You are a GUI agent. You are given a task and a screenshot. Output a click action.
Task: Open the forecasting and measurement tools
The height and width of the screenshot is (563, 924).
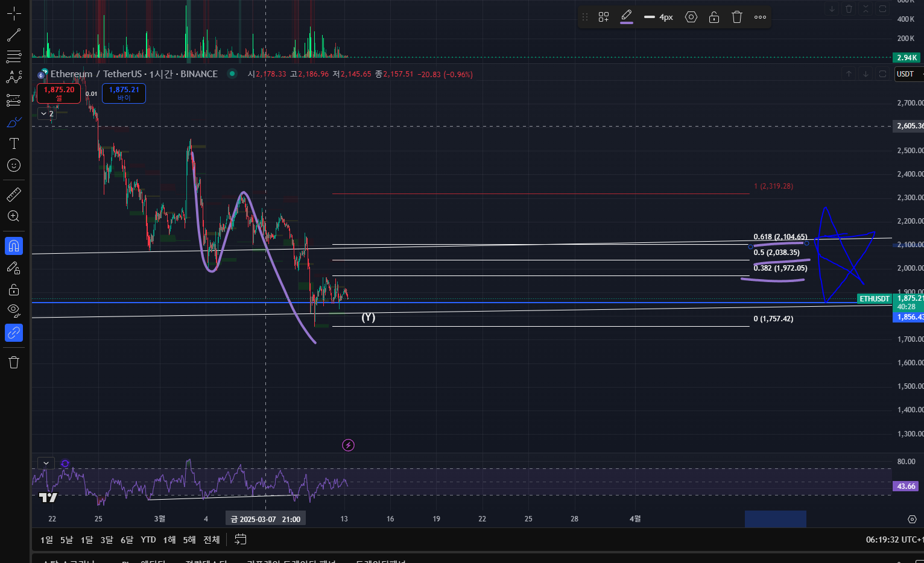(14, 100)
